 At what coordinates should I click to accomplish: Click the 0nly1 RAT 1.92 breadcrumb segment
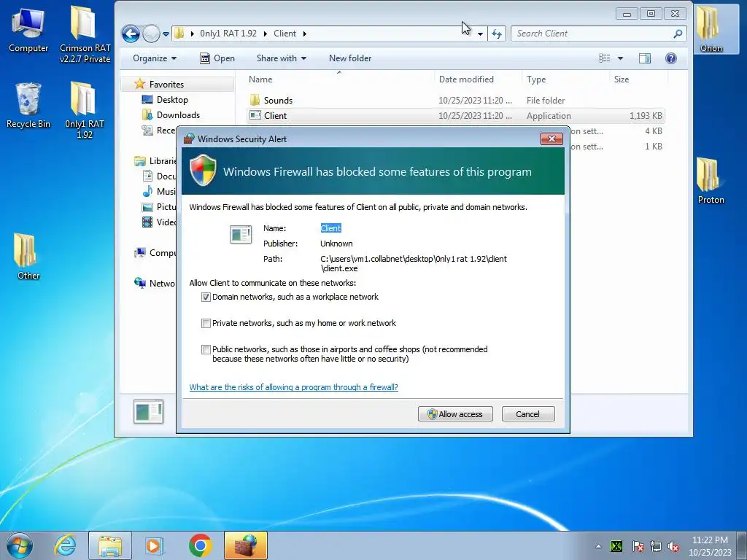point(228,34)
